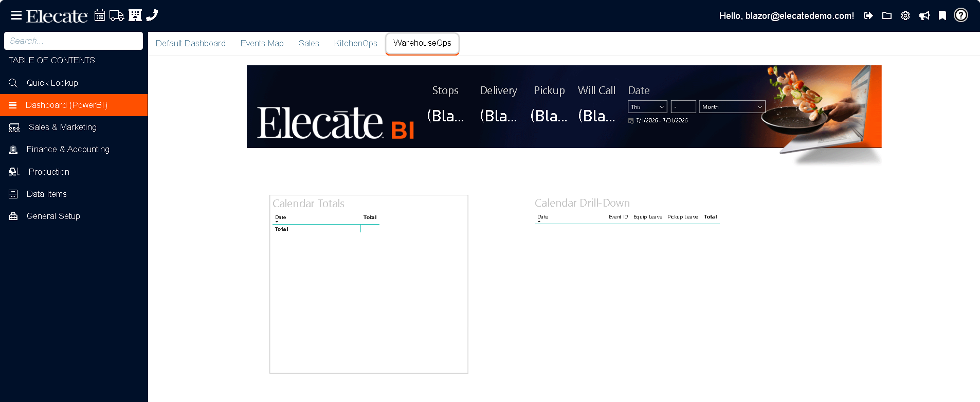Click the "Event ID" column header
The height and width of the screenshot is (402, 980).
pyautogui.click(x=619, y=217)
